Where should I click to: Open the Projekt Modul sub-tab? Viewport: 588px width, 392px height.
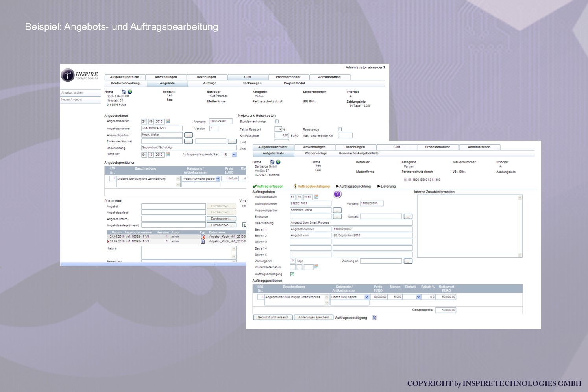point(294,83)
